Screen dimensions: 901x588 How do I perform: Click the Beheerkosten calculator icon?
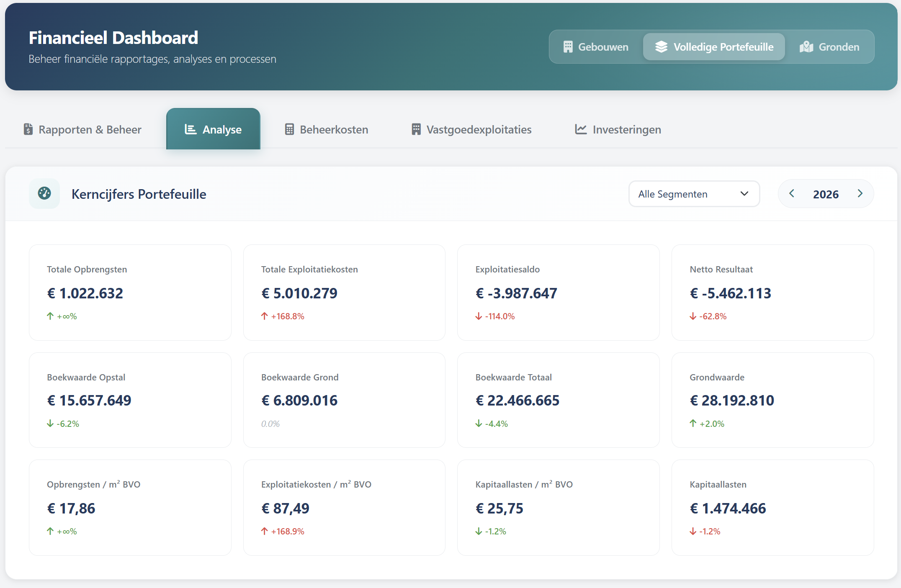pos(289,129)
